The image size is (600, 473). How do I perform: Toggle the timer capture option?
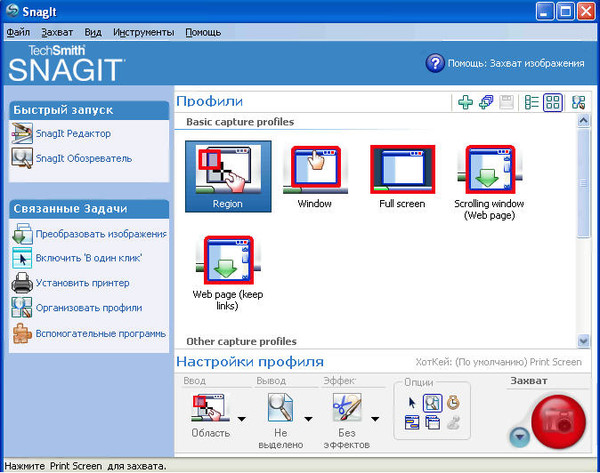click(x=453, y=403)
